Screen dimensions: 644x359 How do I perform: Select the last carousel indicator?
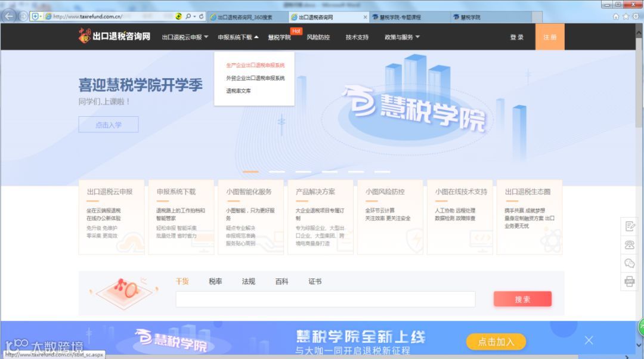(x=382, y=171)
